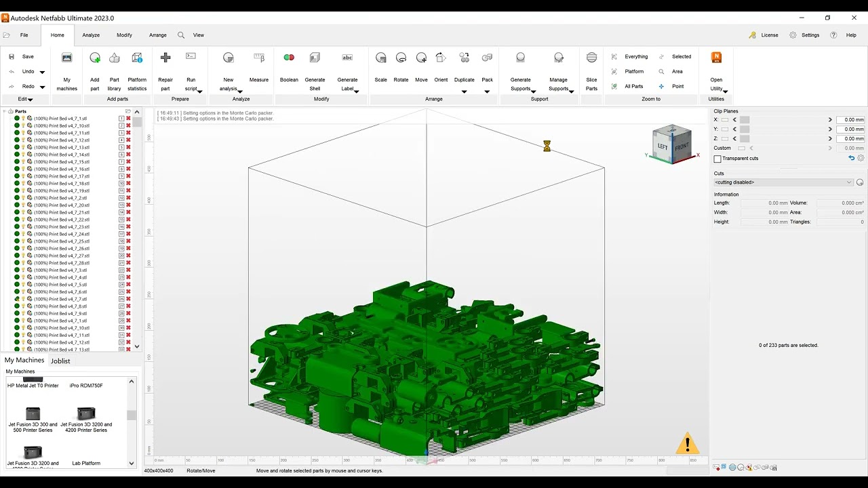Switch to the Modify tab
The width and height of the screenshot is (868, 488).
[124, 35]
